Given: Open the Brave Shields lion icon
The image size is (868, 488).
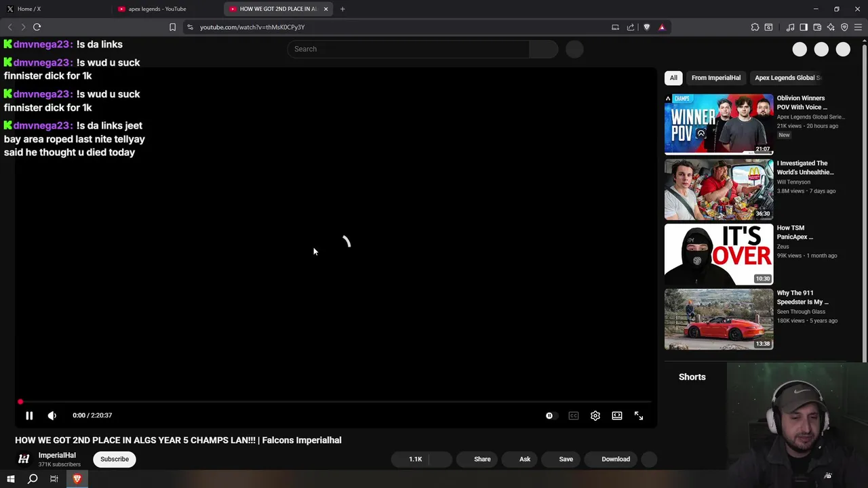Looking at the screenshot, I should click(x=646, y=27).
